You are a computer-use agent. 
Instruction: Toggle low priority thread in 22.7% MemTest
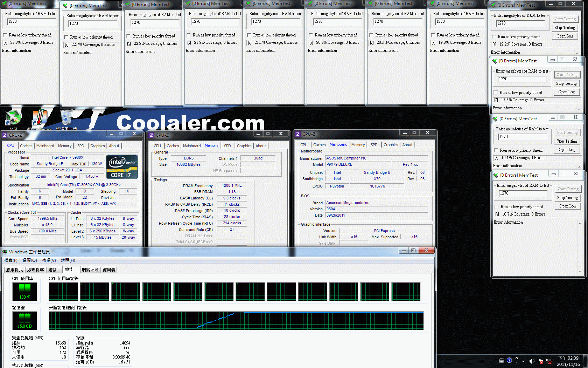pyautogui.click(x=66, y=37)
